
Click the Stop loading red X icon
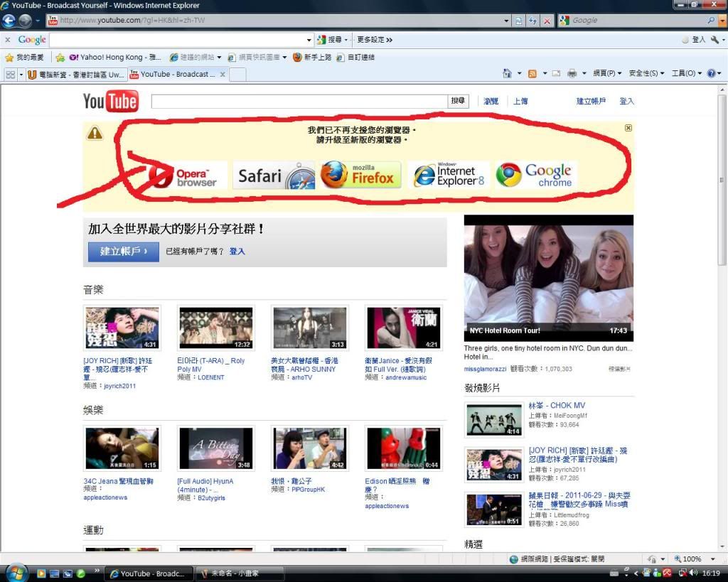pyautogui.click(x=547, y=21)
